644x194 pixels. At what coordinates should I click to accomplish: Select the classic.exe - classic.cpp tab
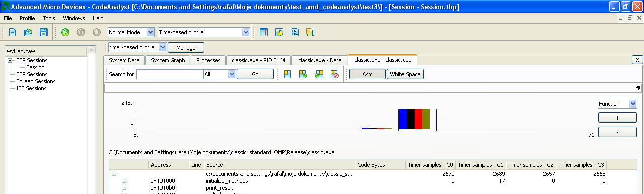click(x=382, y=60)
